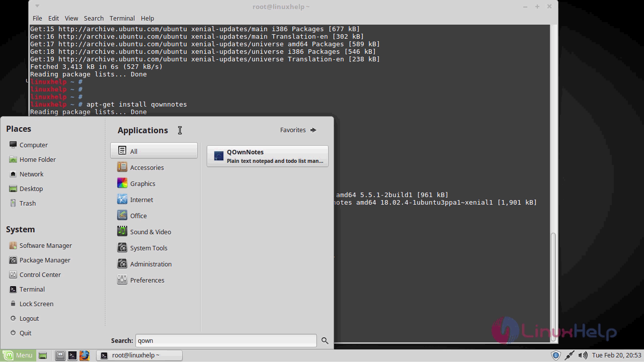This screenshot has height=362, width=644.
Task: Open the terminal Search menu
Action: (94, 18)
